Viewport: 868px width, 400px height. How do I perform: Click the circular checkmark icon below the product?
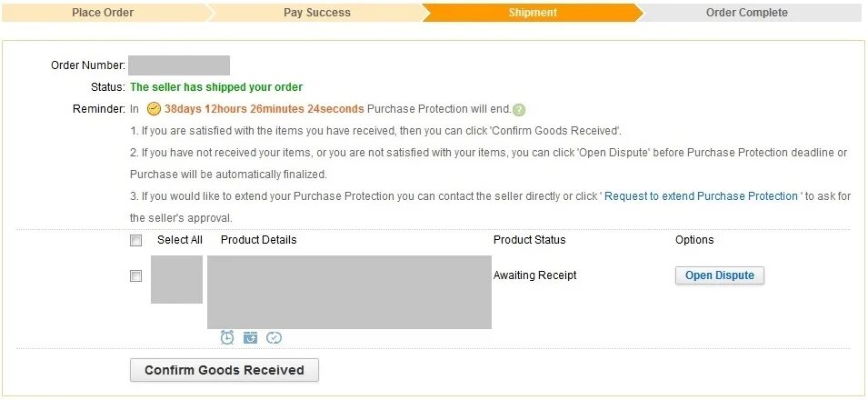click(x=274, y=337)
